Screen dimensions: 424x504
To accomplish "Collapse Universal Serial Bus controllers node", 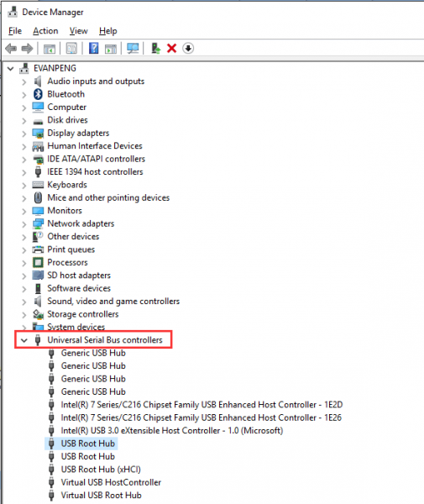I will pos(24,340).
